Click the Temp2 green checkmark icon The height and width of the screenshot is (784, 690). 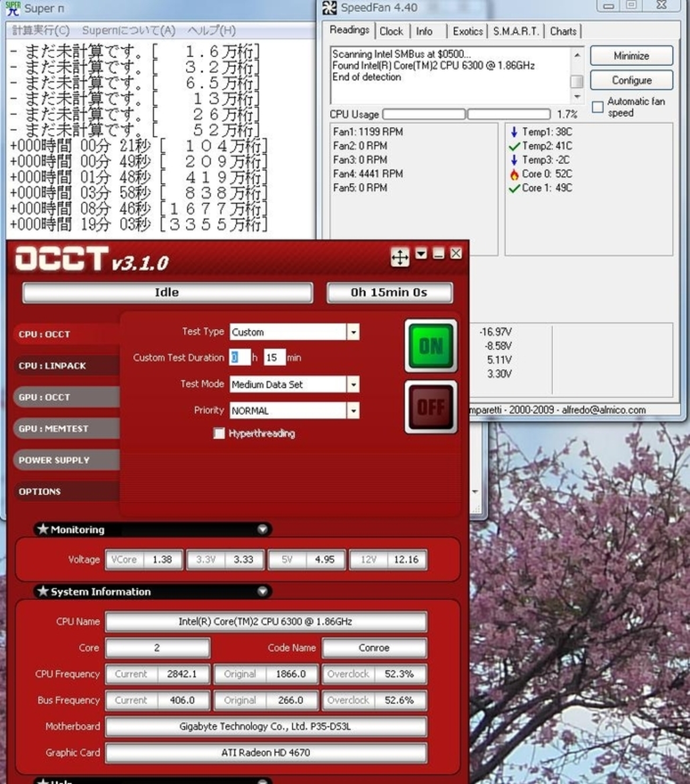pos(514,146)
